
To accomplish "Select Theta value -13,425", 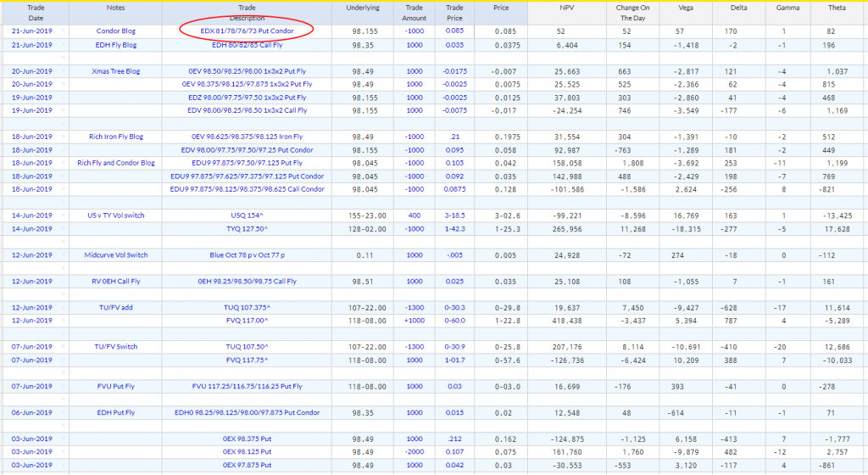I will click(837, 216).
